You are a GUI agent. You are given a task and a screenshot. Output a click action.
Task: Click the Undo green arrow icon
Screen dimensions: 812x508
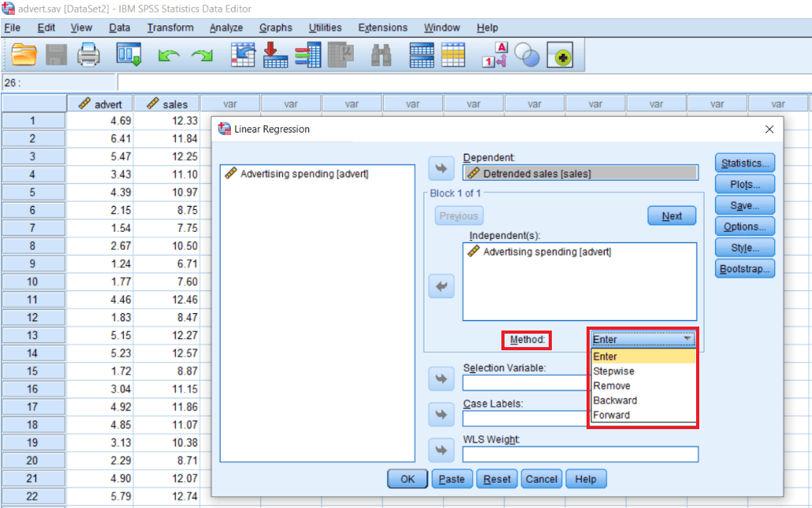pos(169,55)
